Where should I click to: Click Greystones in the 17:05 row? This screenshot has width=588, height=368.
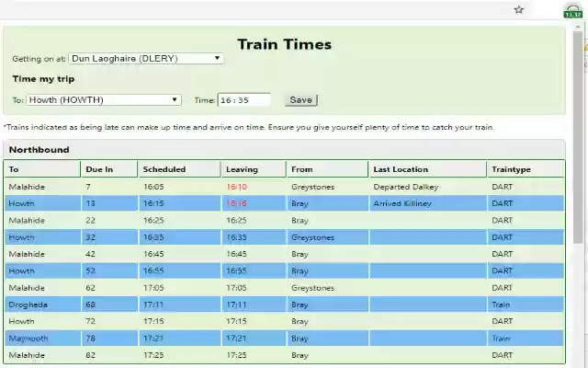click(312, 288)
